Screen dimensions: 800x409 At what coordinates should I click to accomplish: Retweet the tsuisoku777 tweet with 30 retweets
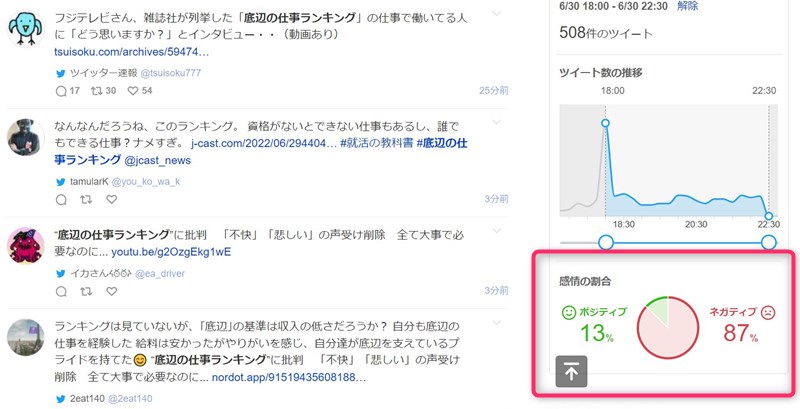[97, 91]
